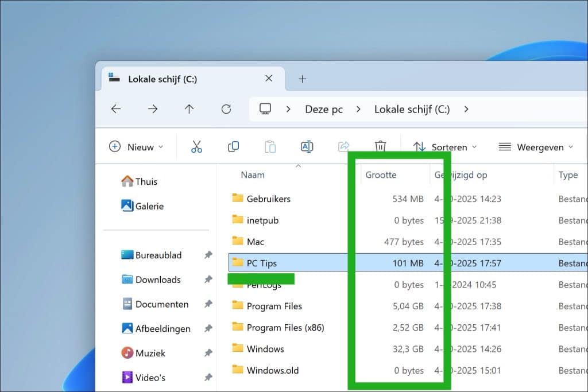
Task: Open Galerie in navigation pane
Action: (149, 206)
